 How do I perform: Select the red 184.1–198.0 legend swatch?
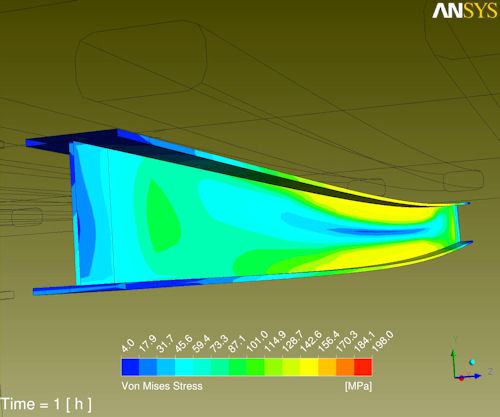click(x=363, y=367)
